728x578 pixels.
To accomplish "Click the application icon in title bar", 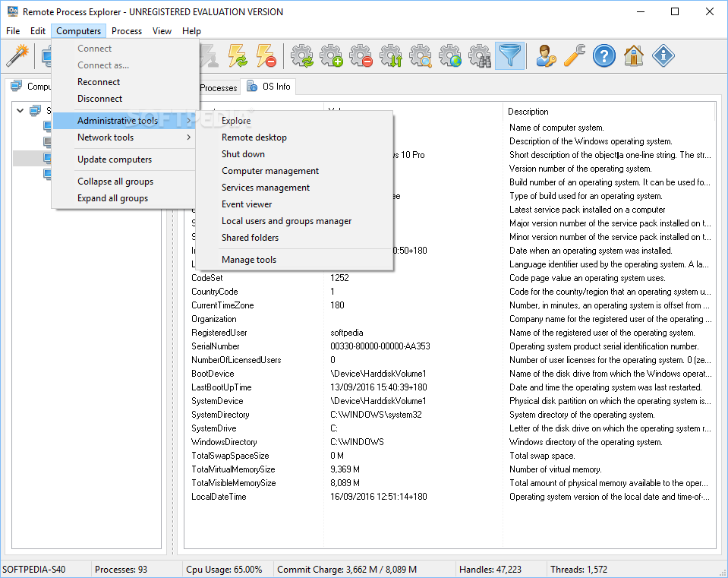I will click(13, 11).
